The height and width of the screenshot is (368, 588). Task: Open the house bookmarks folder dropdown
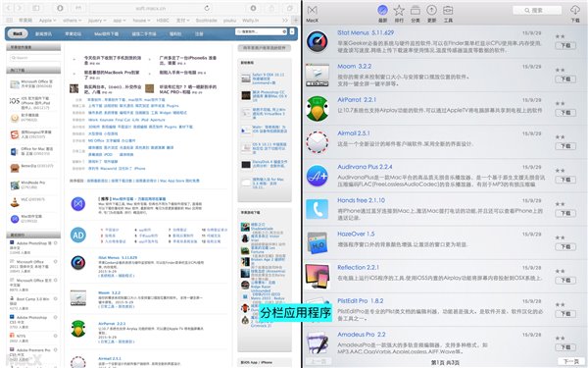(x=141, y=21)
